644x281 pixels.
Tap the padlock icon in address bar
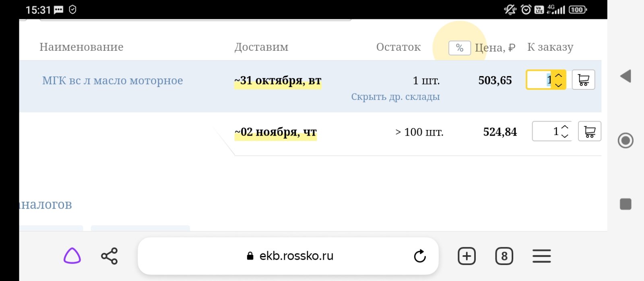pyautogui.click(x=250, y=256)
